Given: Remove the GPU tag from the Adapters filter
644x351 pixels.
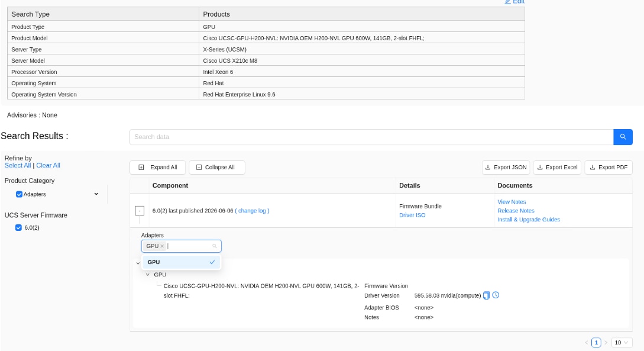Looking at the screenshot, I should click(162, 246).
